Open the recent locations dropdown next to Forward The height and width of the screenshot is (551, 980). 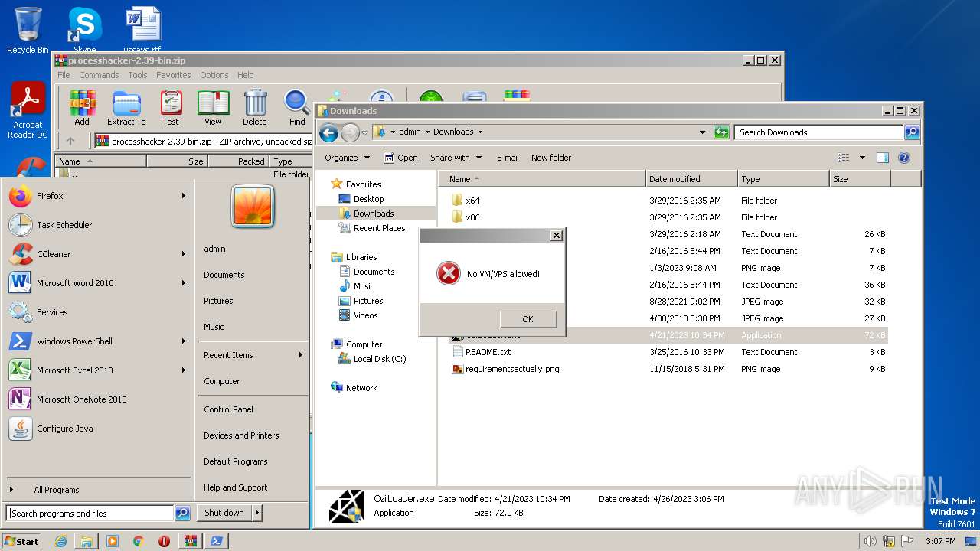tap(364, 132)
